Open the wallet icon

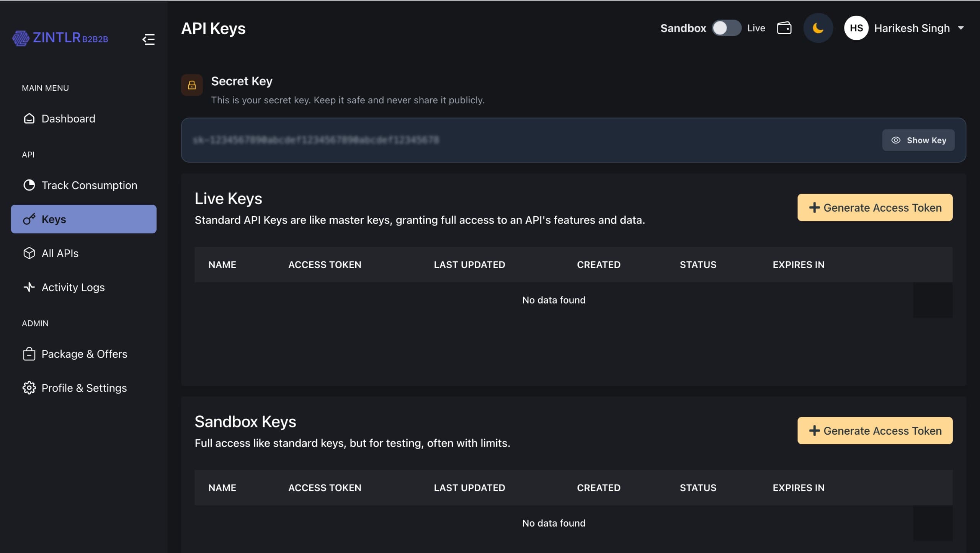click(784, 28)
